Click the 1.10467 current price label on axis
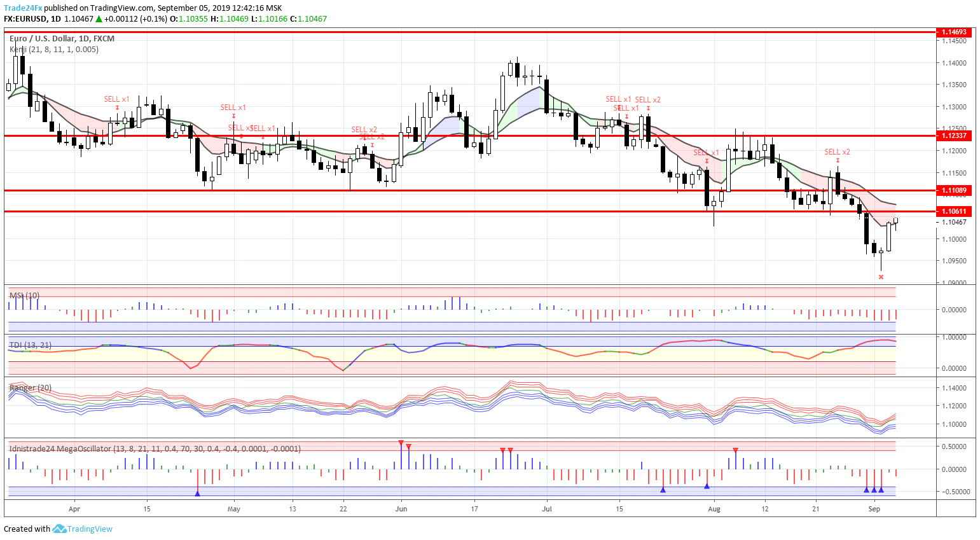The height and width of the screenshot is (540, 980). 954,222
